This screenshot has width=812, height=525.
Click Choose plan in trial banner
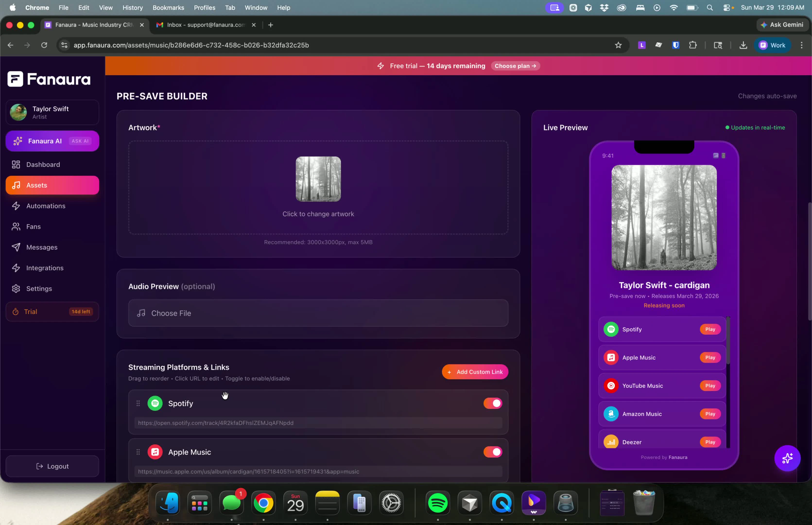[515, 66]
